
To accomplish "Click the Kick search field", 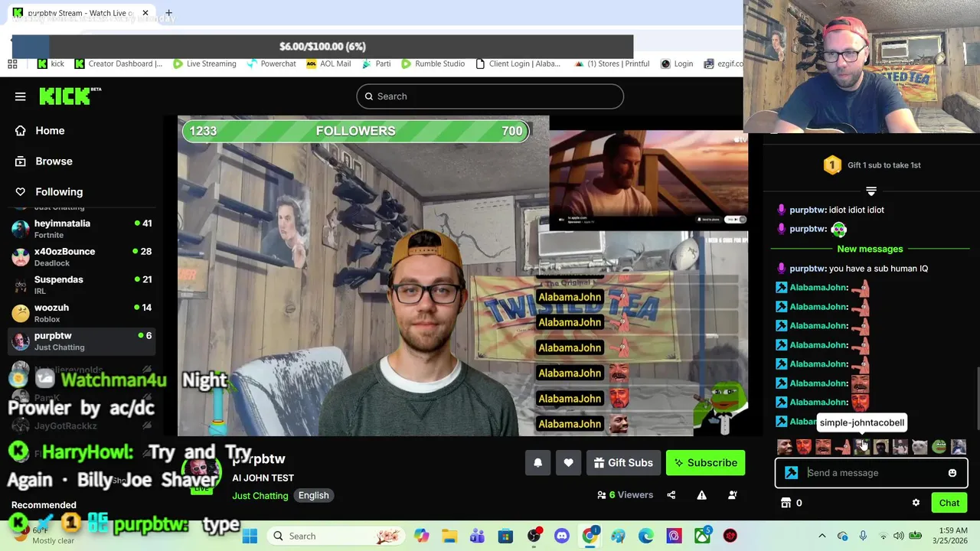I will point(490,96).
